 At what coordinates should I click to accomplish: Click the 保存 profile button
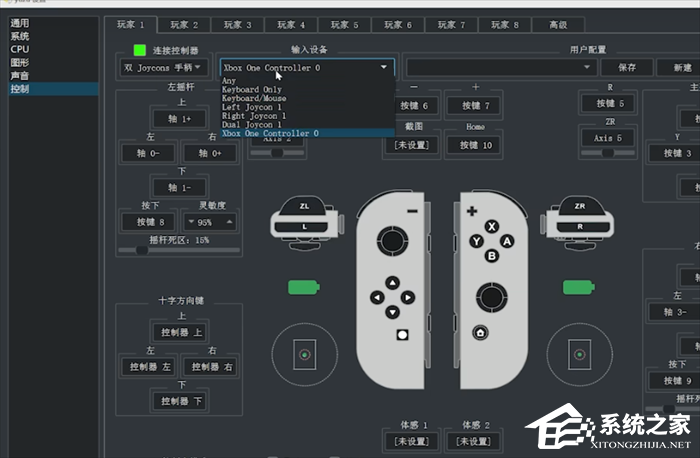pos(627,67)
